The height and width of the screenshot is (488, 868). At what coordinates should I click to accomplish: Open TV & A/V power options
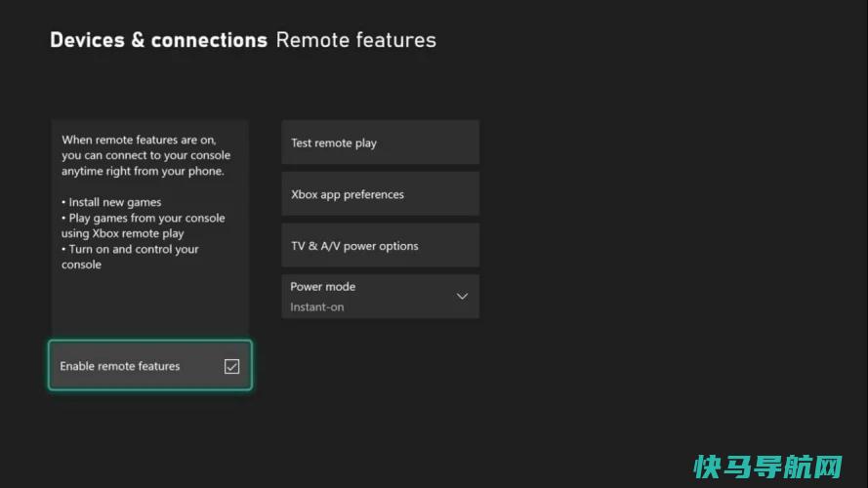(381, 246)
